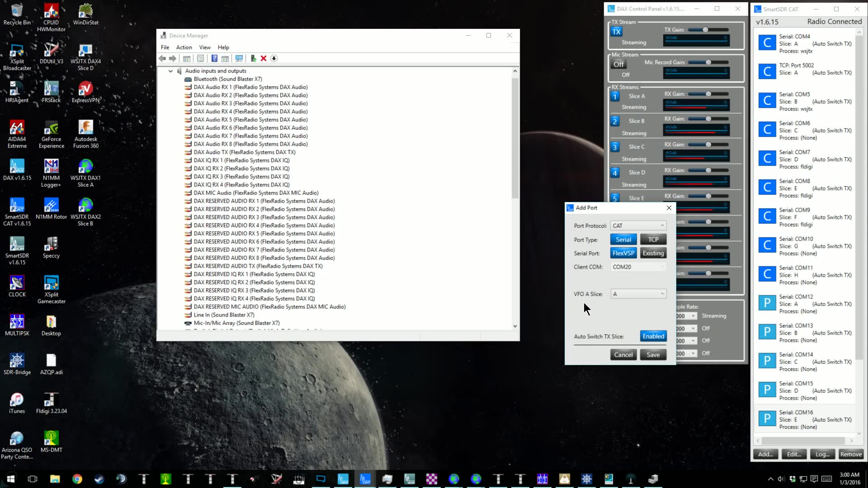Open Device Manager help icon

(215, 58)
